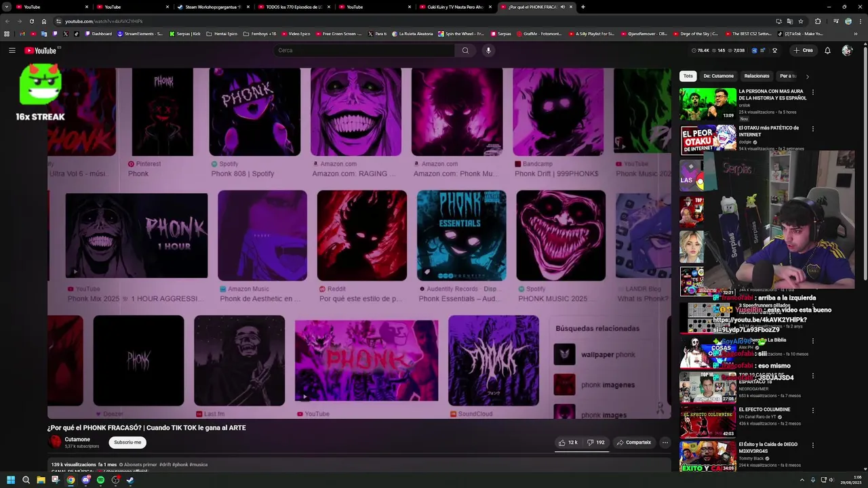Activate voice search microphone icon

[488, 50]
